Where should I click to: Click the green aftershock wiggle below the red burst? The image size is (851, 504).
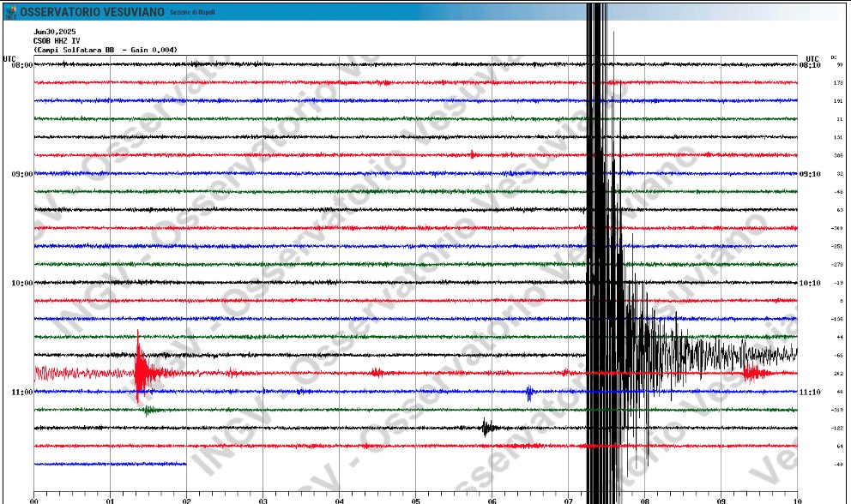tap(149, 411)
